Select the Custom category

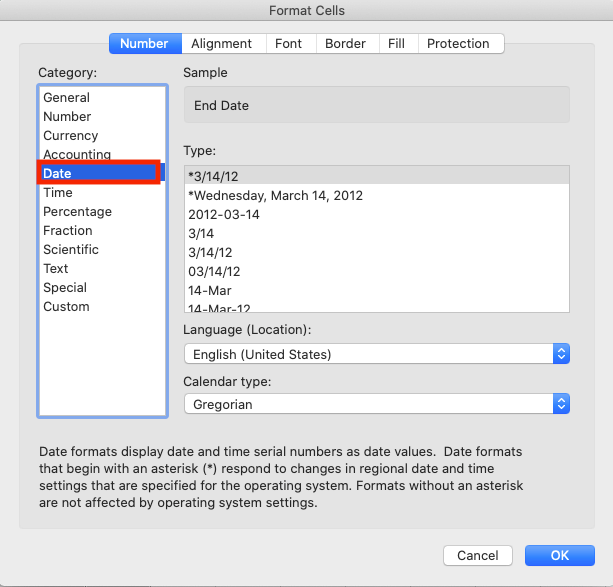tap(66, 307)
